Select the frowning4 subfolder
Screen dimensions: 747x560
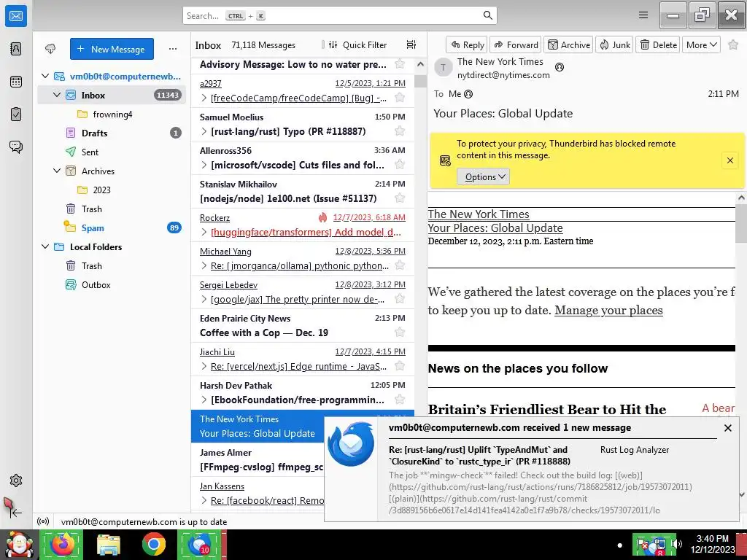pyautogui.click(x=112, y=114)
